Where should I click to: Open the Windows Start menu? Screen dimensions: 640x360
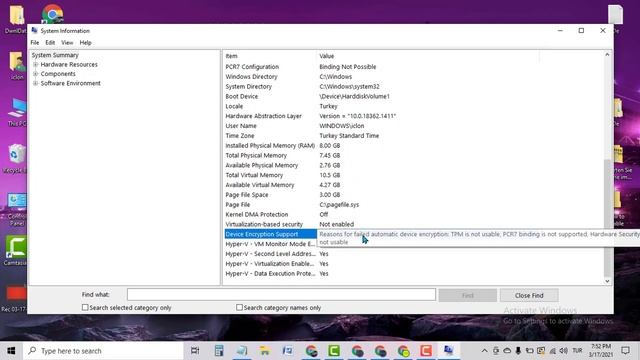pyautogui.click(x=11, y=351)
